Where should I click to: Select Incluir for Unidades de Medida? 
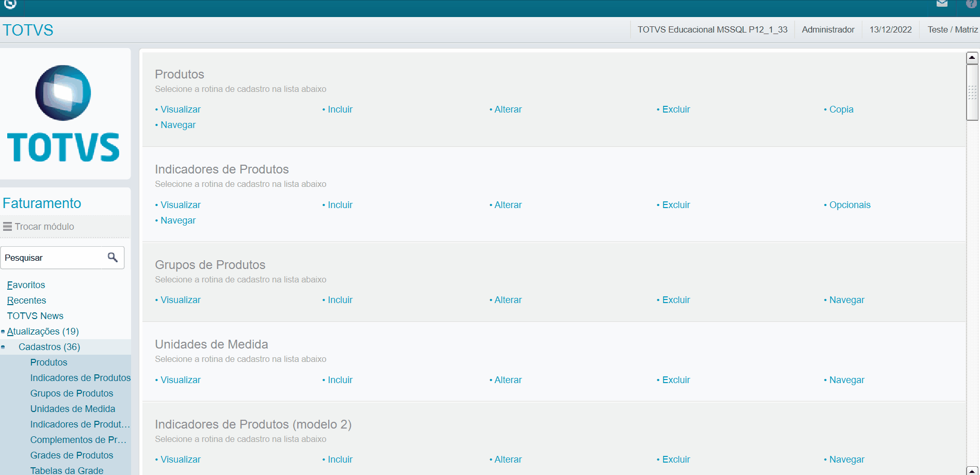click(340, 380)
